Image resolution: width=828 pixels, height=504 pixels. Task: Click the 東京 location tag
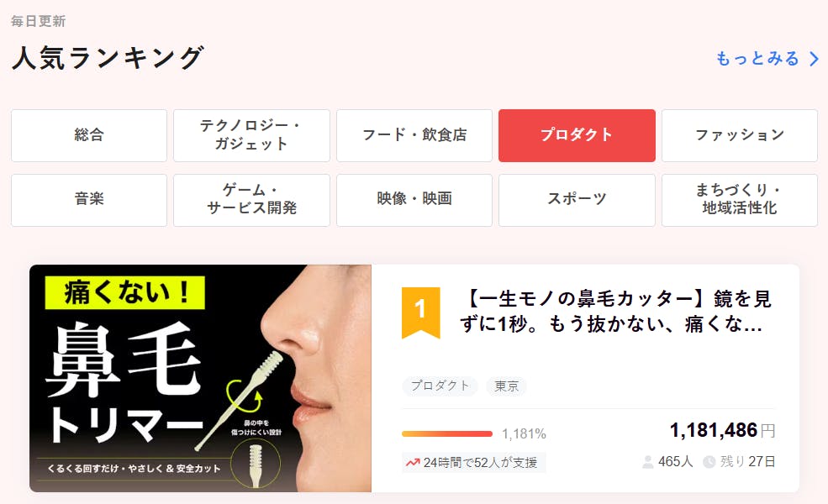[x=506, y=386]
